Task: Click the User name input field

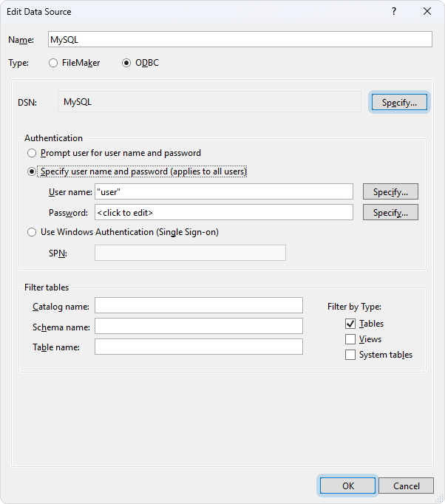Action: (x=224, y=192)
